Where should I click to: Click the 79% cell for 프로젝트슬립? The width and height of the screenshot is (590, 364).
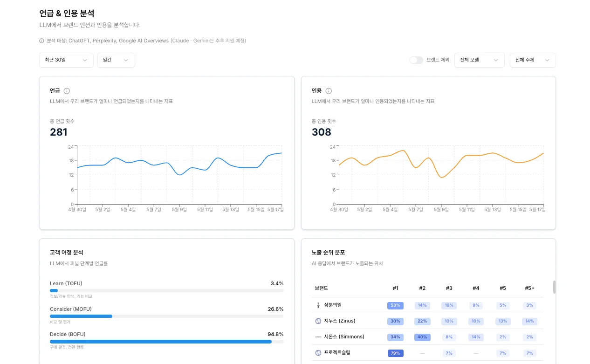[395, 353]
